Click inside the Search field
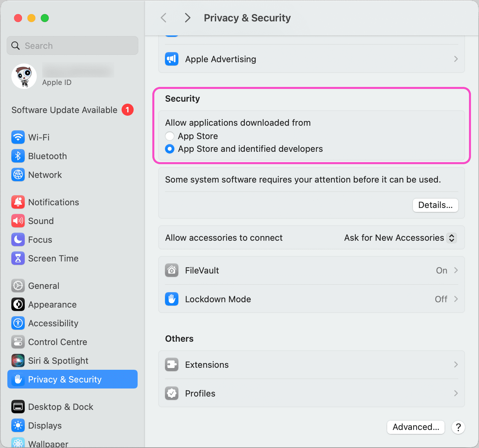479x448 pixels. point(72,45)
